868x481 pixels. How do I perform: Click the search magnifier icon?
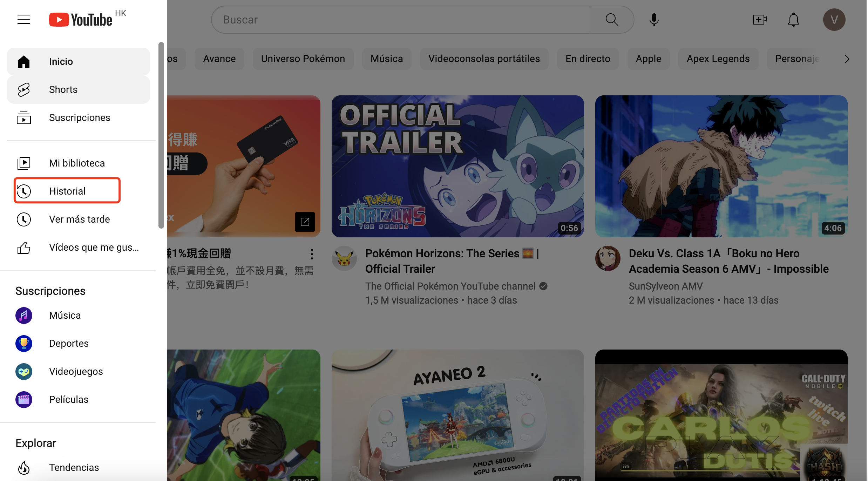pos(611,19)
